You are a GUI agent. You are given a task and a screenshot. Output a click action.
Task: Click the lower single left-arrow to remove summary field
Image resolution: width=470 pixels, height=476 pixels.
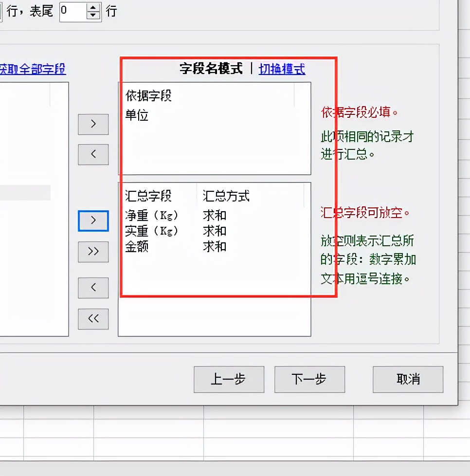(93, 288)
